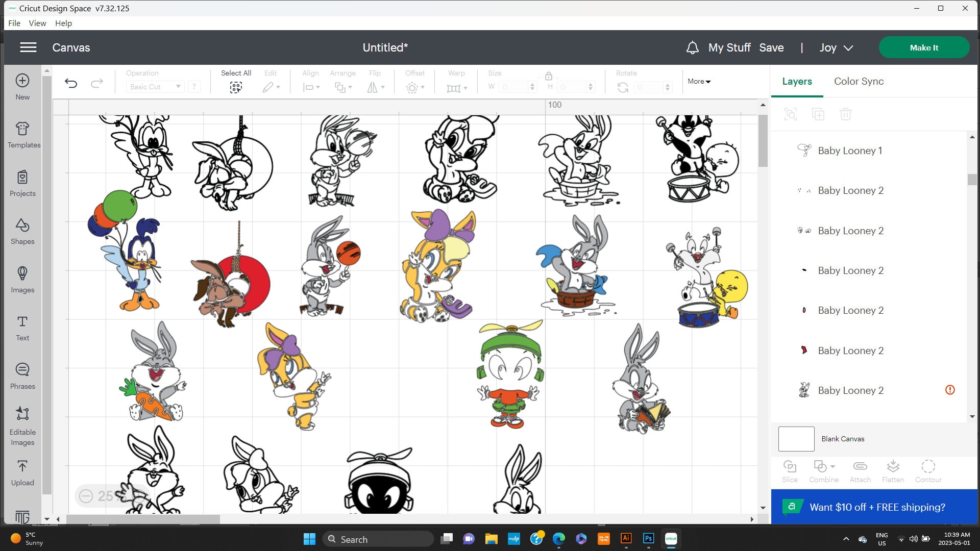The height and width of the screenshot is (551, 980).
Task: Click the Attach icon
Action: pos(860,469)
